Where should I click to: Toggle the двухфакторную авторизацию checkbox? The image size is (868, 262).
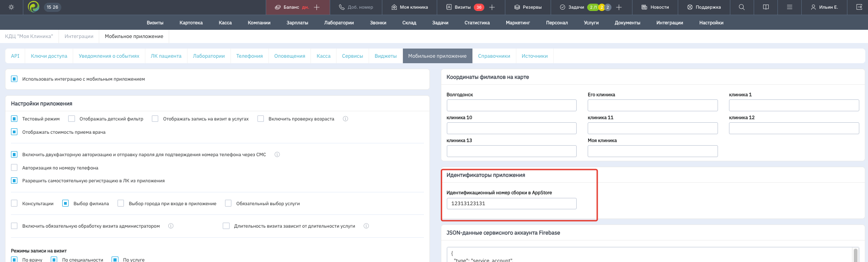click(14, 154)
